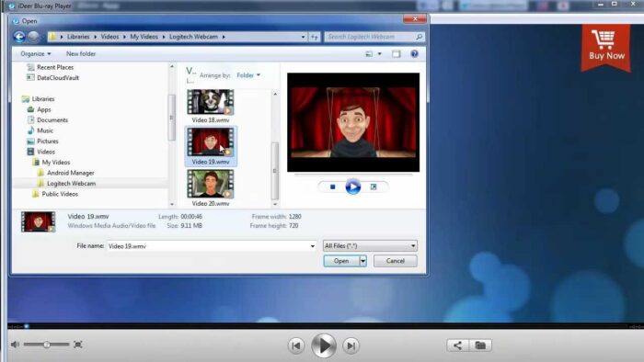Click the share icon button
This screenshot has width=644, height=362.
click(x=457, y=345)
